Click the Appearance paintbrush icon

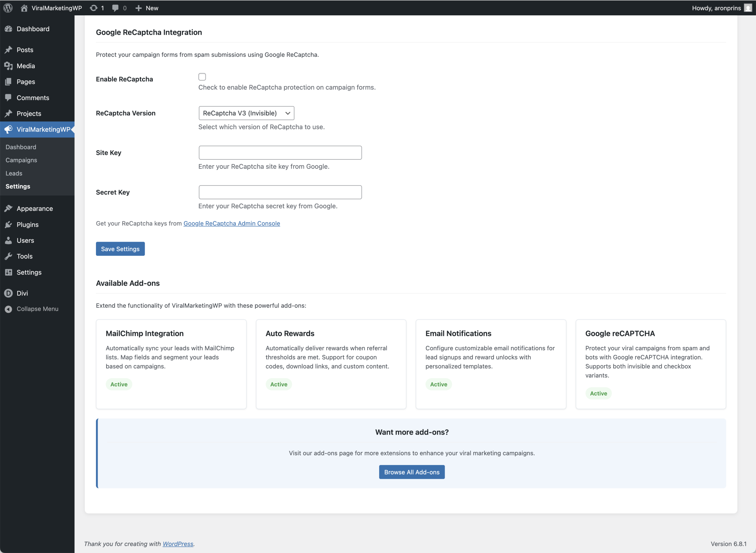point(8,209)
